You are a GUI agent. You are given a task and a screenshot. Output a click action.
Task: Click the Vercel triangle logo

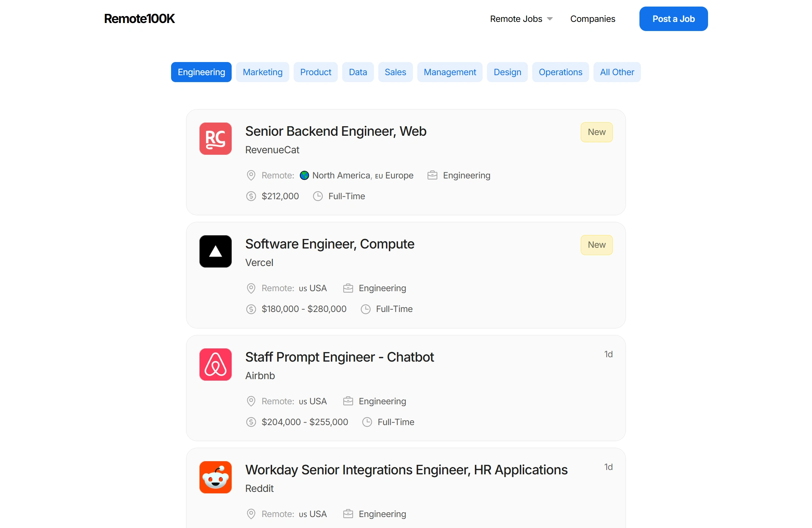click(215, 251)
